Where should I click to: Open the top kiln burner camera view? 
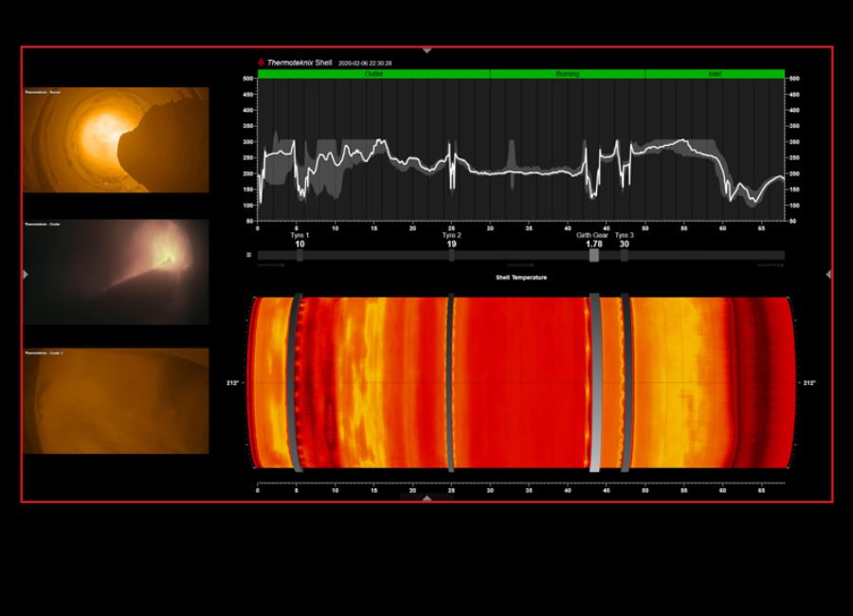[116, 140]
